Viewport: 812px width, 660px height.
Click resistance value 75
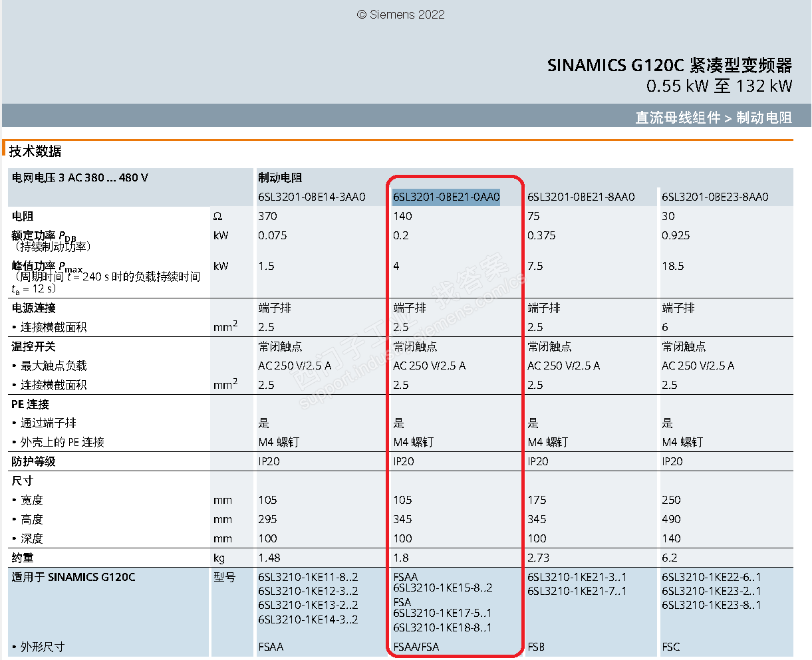coord(533,216)
